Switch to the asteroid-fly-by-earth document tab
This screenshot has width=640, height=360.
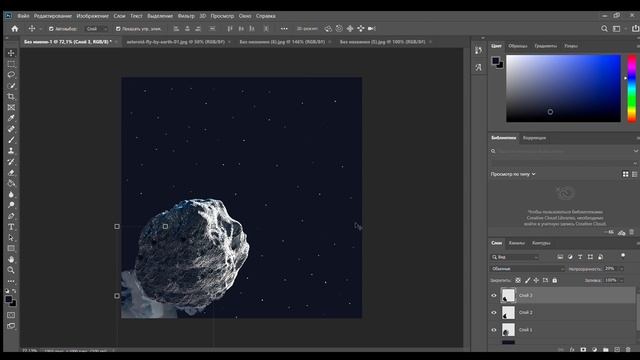[x=176, y=42]
